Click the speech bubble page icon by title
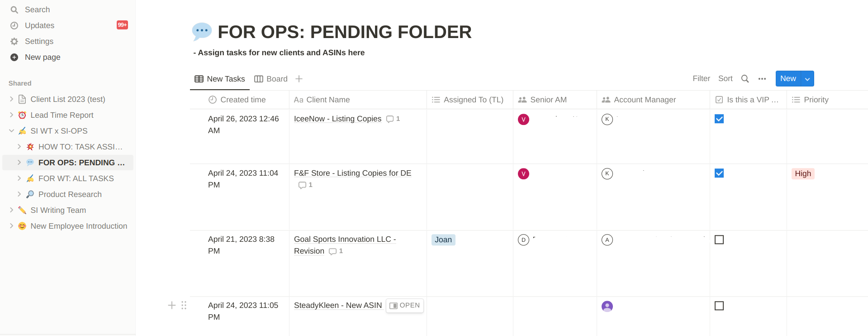This screenshot has height=336, width=868. (x=202, y=31)
